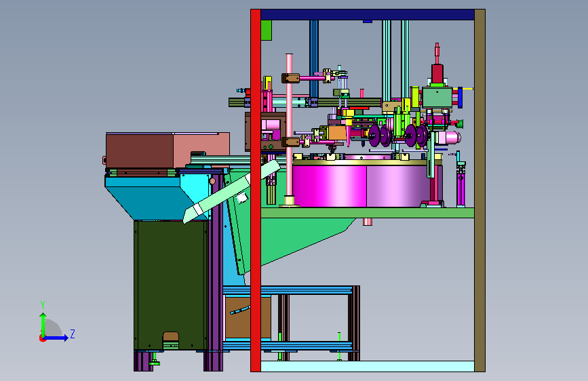Select the leftmost purple disc wheel
Image resolution: width=588 pixels, height=381 pixels.
point(374,136)
